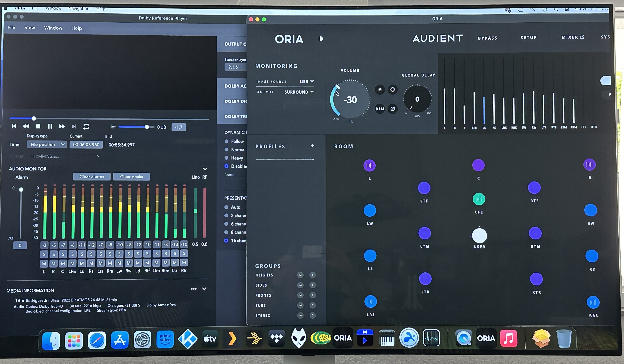Screen dimensions: 624x364
Task: Solo the L channel in audio monitor
Action: point(44,254)
